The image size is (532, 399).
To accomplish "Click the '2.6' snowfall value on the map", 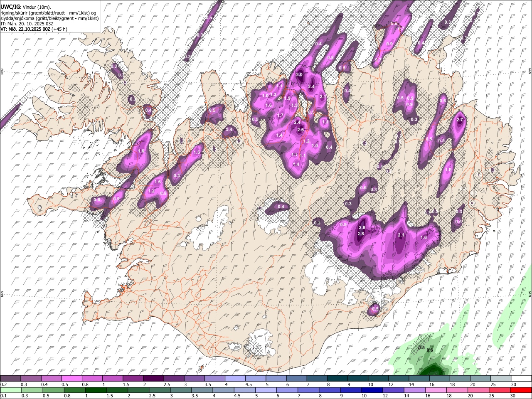I will coord(301,130).
